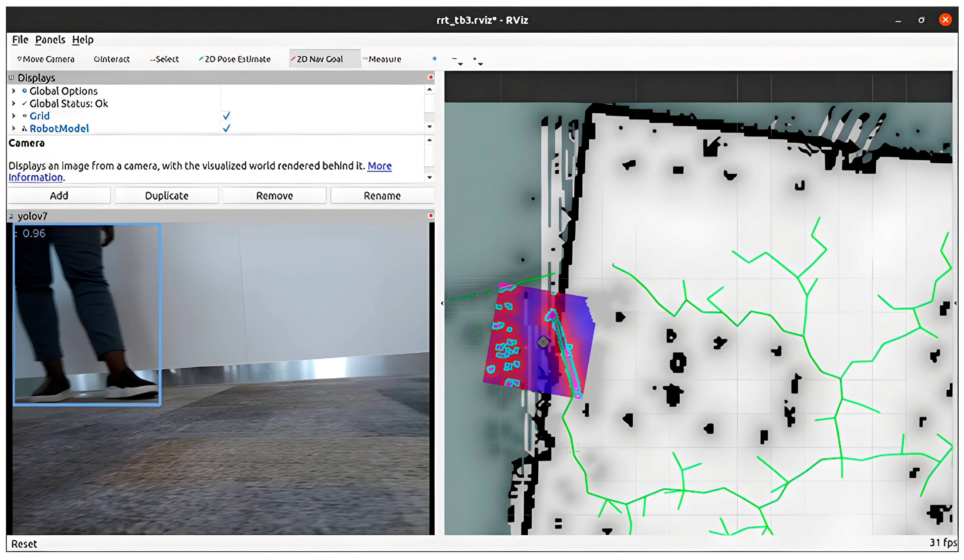Expand the Global Options tree item

14,91
